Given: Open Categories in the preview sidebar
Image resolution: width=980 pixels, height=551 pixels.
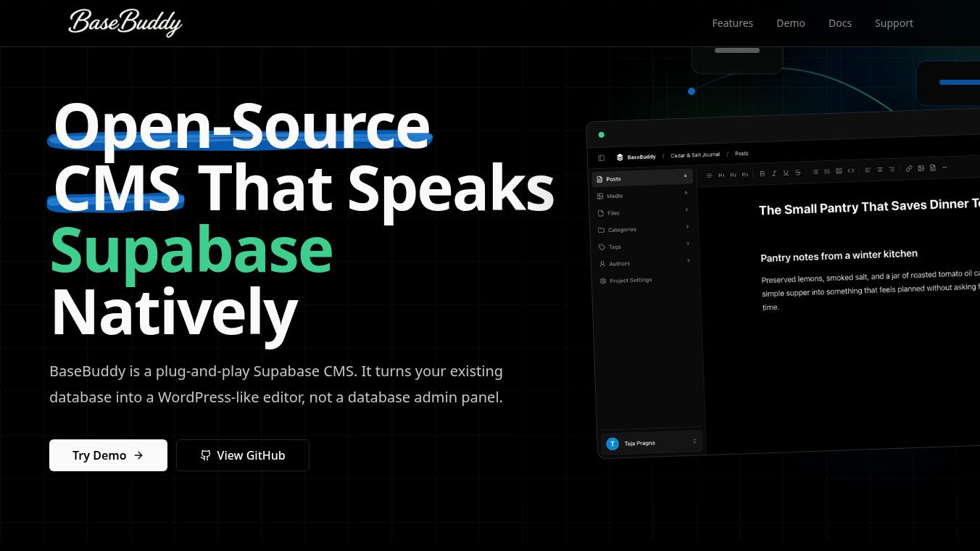Looking at the screenshot, I should pyautogui.click(x=645, y=229).
